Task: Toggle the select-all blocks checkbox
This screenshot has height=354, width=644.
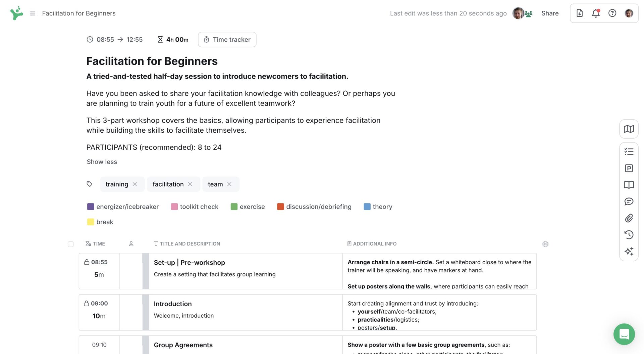Action: [x=70, y=244]
